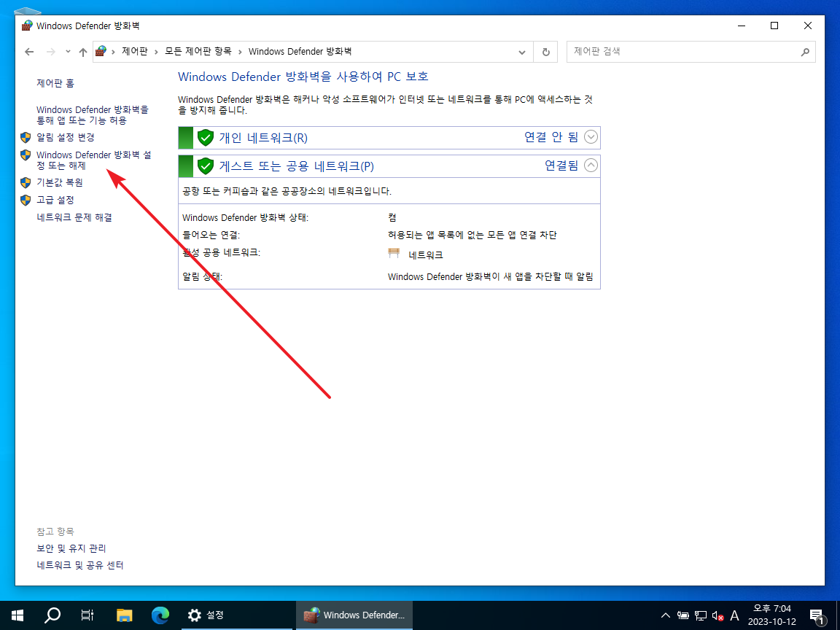Screen dimensions: 840x630
Task: Open the taskbar search
Action: click(x=52, y=615)
